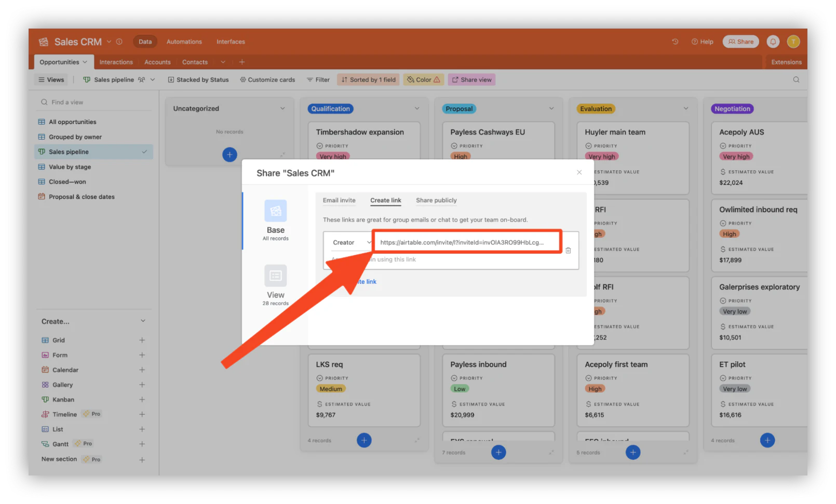Add a record to the Proposal stack
This screenshot has height=504, width=836.
[x=498, y=452]
